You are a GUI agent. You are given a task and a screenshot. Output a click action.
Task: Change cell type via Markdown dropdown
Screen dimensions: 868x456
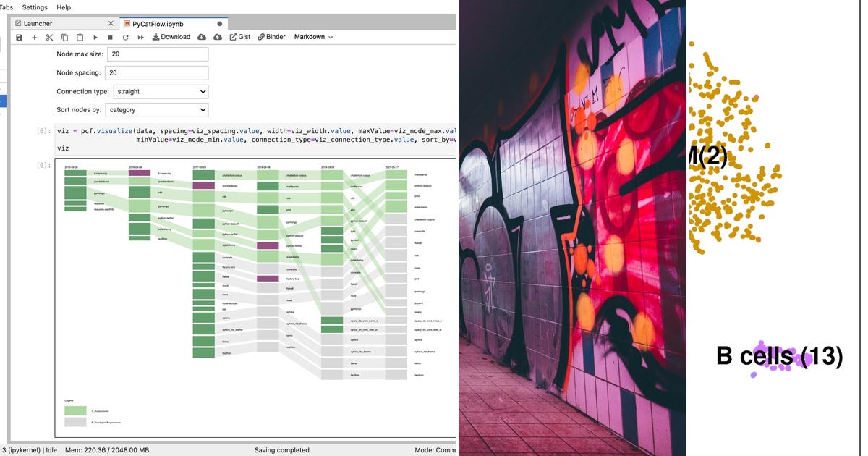coord(312,37)
